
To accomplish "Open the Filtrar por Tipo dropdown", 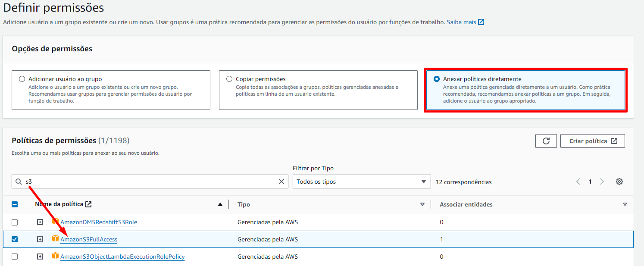I will click(361, 182).
